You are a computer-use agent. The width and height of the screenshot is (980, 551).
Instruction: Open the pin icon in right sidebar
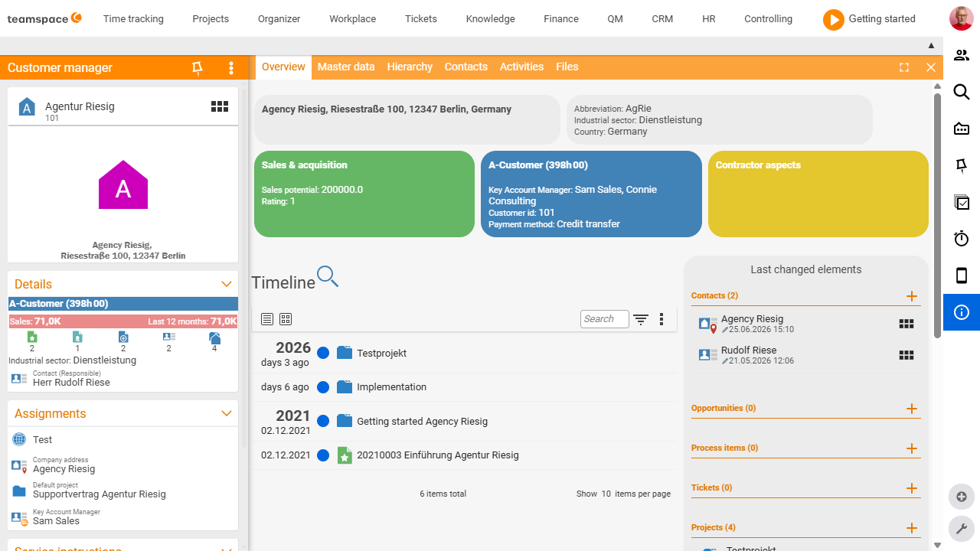click(x=962, y=165)
